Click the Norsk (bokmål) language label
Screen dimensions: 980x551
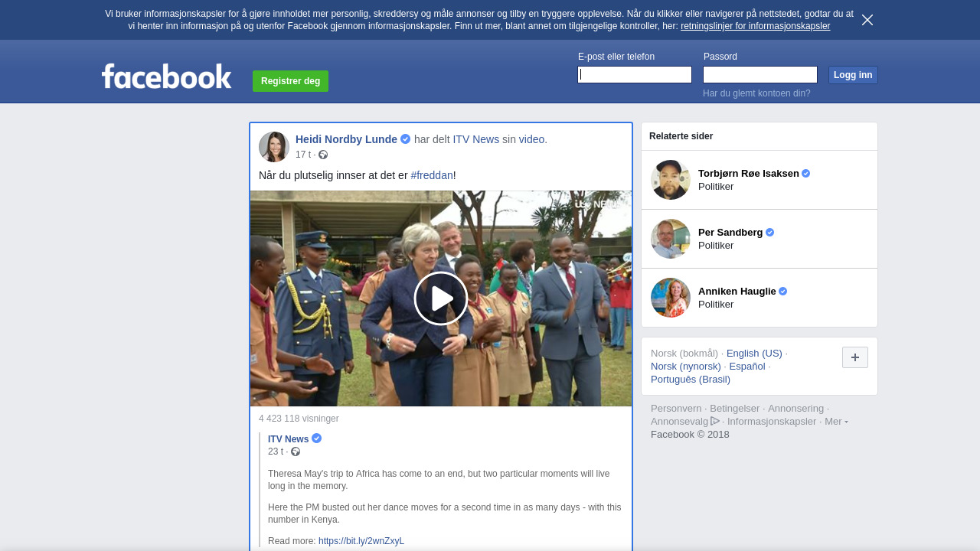684,354
